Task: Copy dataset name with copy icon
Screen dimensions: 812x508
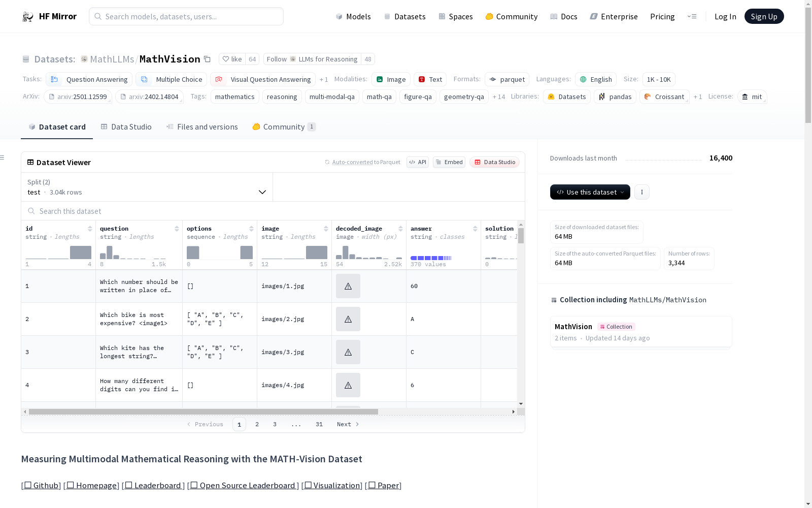Action: tap(207, 59)
